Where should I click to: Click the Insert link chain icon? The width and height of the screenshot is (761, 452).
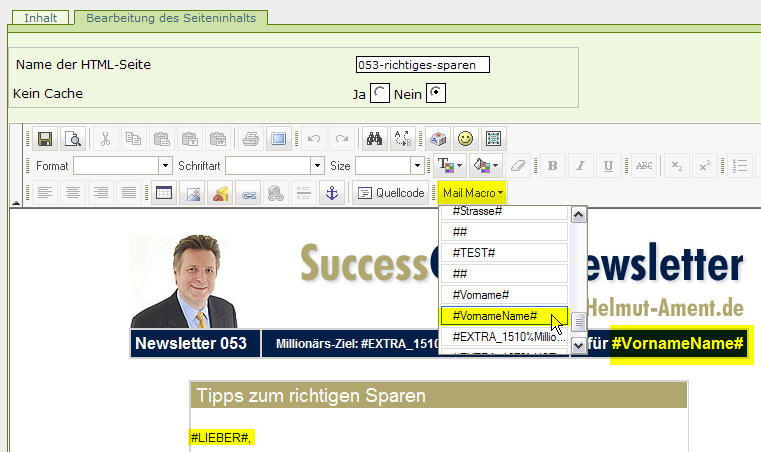click(247, 193)
